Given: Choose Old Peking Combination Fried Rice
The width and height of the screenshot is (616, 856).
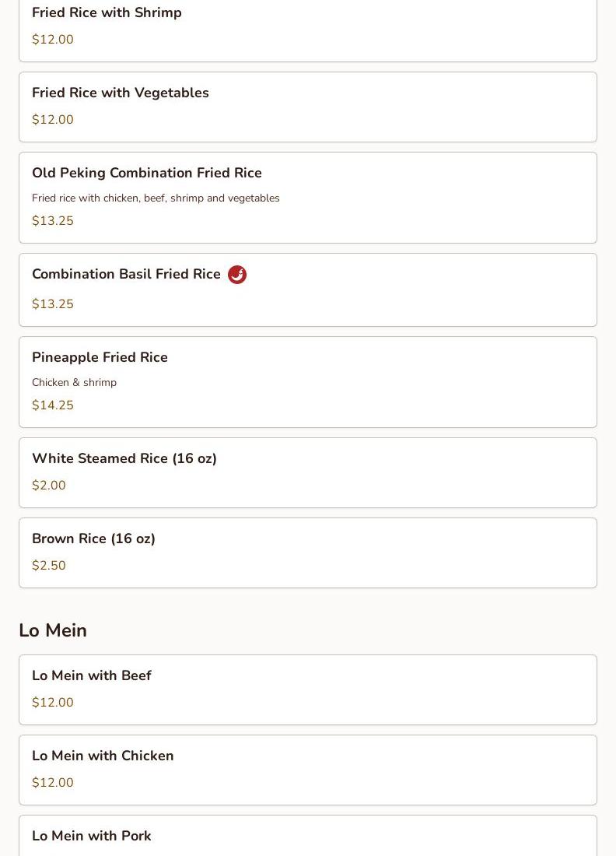Looking at the screenshot, I should click(147, 173).
